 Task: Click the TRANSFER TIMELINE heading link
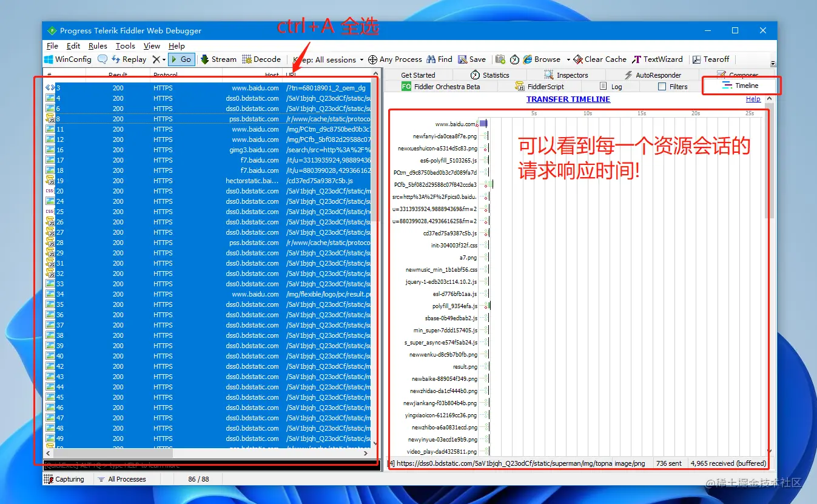568,99
